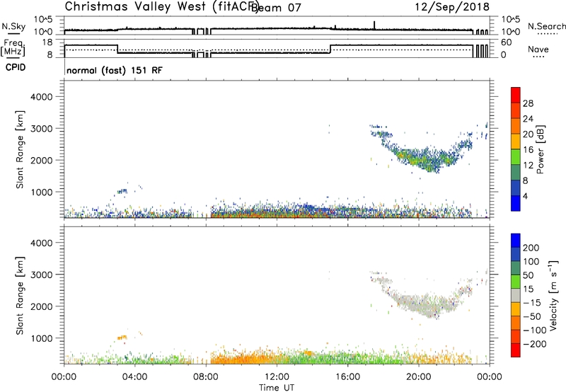Click the "28" label on Power color bar
The image size is (566, 392).
(528, 103)
